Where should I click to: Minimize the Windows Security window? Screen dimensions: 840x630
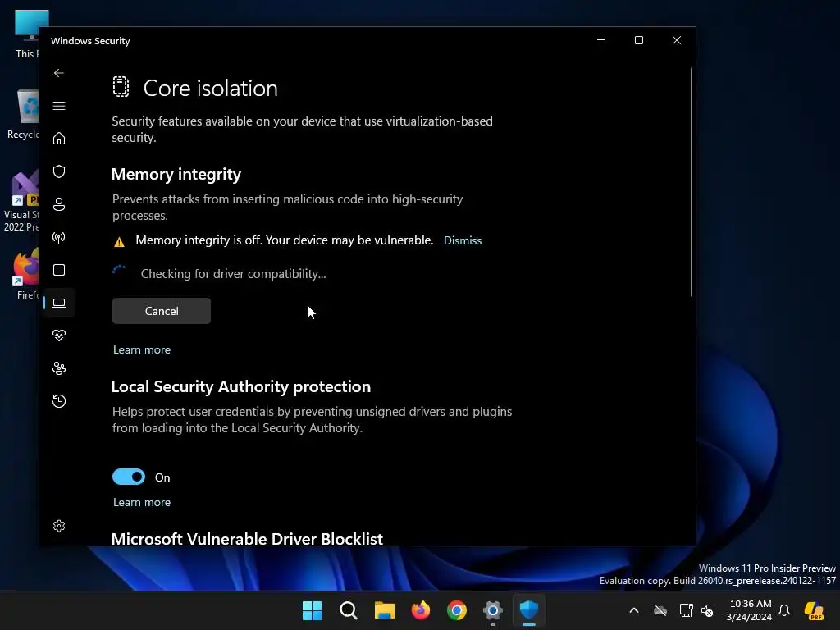pos(601,41)
